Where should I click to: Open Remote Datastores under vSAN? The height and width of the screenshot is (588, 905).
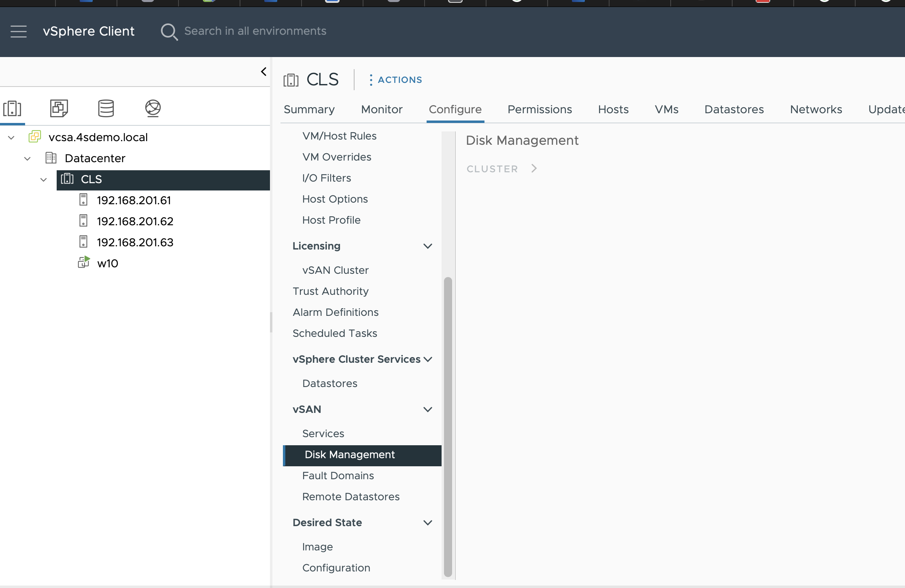(x=351, y=497)
